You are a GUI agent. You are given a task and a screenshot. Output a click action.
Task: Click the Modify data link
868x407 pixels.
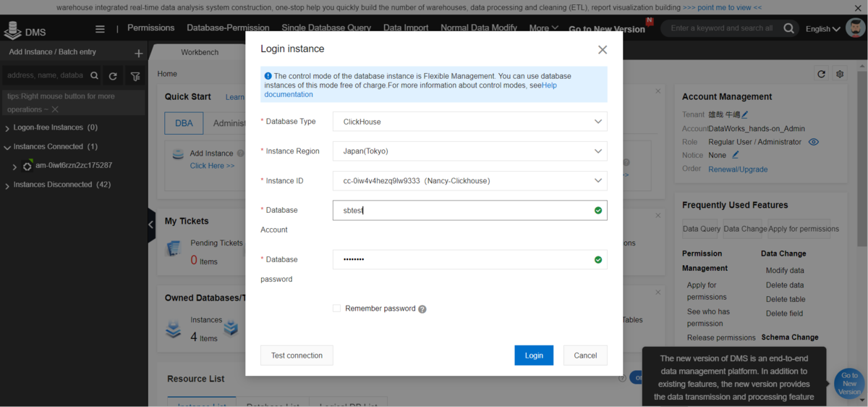coord(785,270)
